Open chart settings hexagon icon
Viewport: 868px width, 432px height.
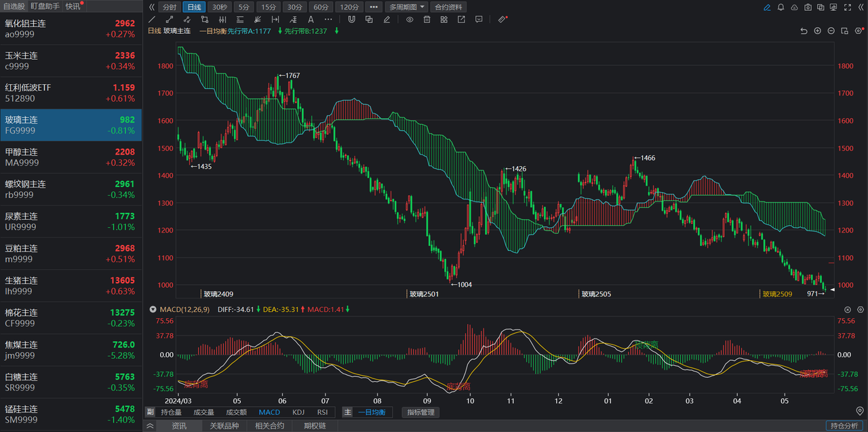click(859, 31)
